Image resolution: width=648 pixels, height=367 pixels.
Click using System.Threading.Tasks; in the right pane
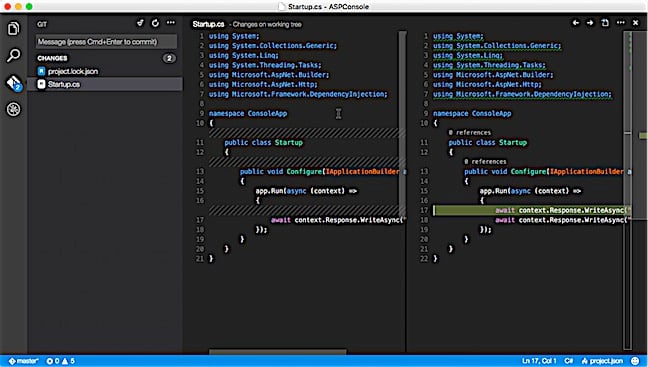[x=489, y=65]
